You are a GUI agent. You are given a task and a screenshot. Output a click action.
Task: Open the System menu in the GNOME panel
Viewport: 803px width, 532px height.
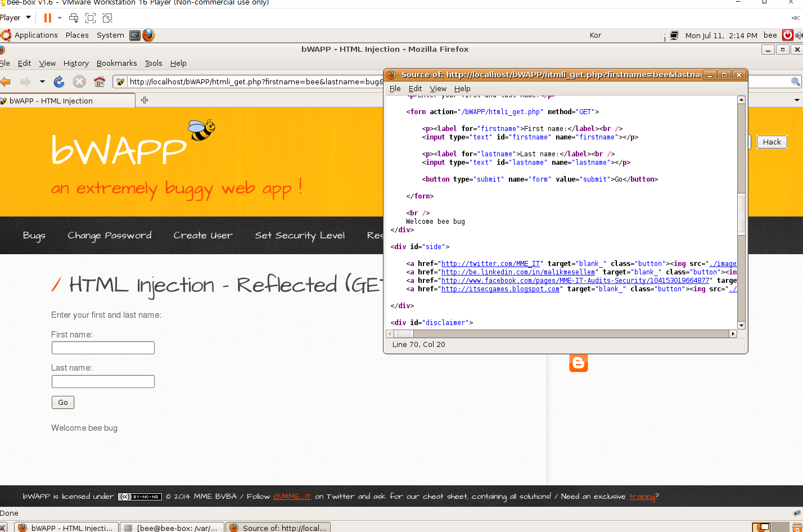click(x=110, y=35)
